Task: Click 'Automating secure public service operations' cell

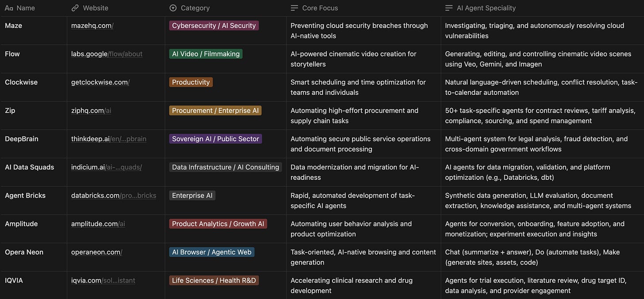Action: (x=364, y=144)
